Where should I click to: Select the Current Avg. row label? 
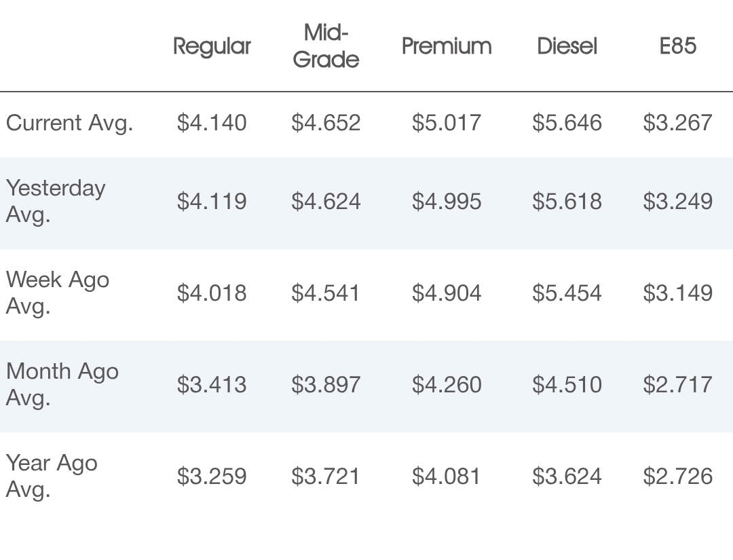69,123
